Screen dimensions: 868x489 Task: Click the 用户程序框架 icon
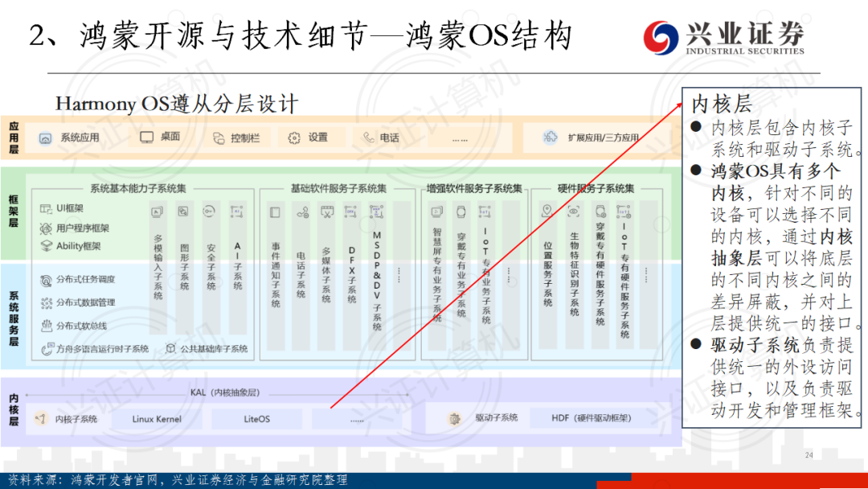(46, 228)
